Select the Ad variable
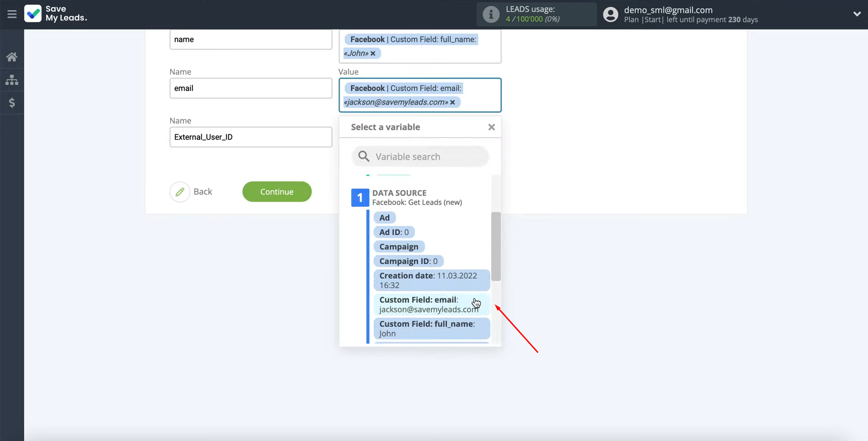The width and height of the screenshot is (868, 441). click(384, 218)
